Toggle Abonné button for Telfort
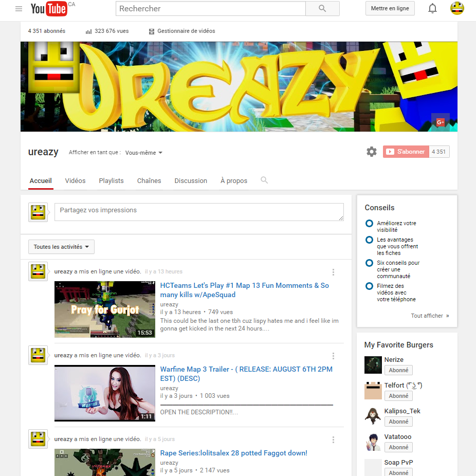The height and width of the screenshot is (476, 476). point(398,396)
